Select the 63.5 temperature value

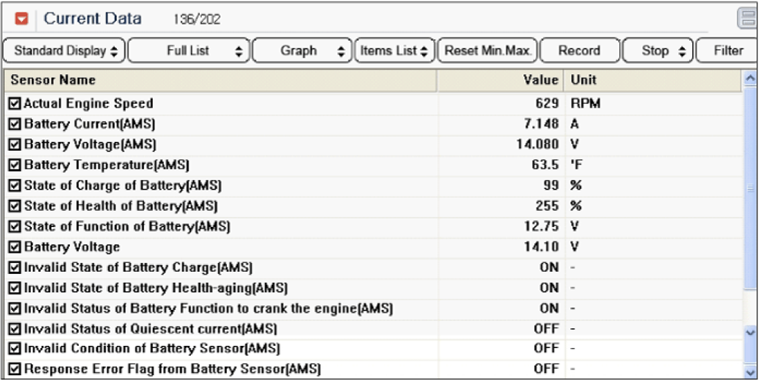tap(545, 165)
